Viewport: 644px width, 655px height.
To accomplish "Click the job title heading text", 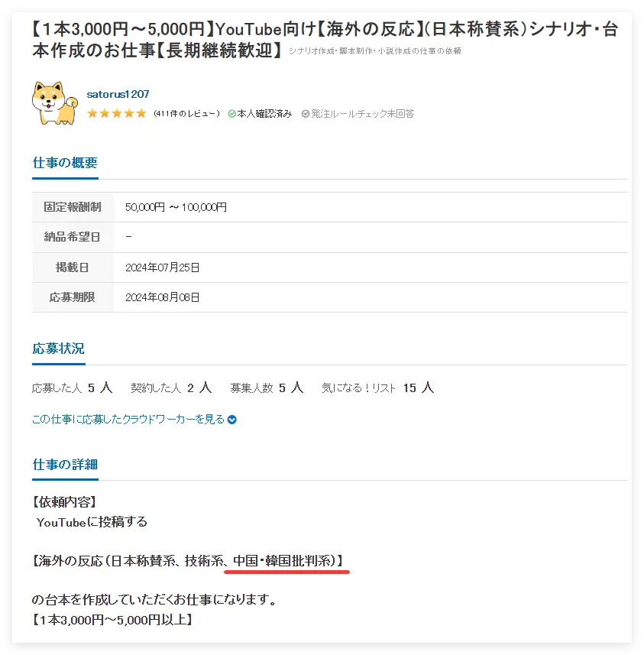I will [x=325, y=40].
